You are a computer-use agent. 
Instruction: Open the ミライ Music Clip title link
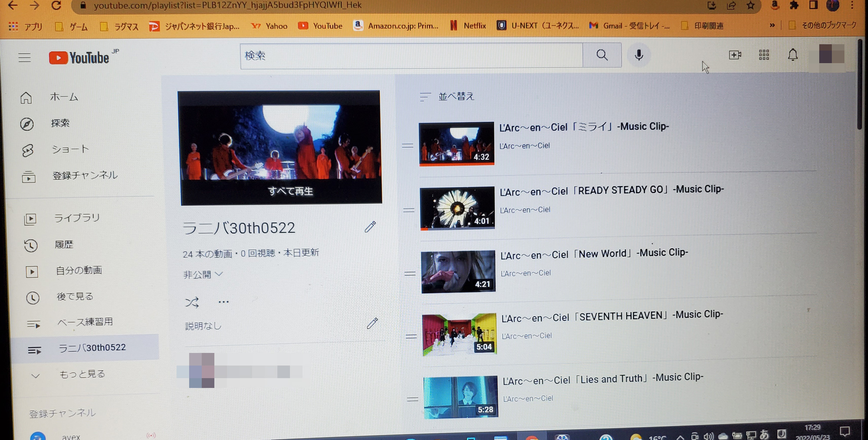pyautogui.click(x=584, y=127)
